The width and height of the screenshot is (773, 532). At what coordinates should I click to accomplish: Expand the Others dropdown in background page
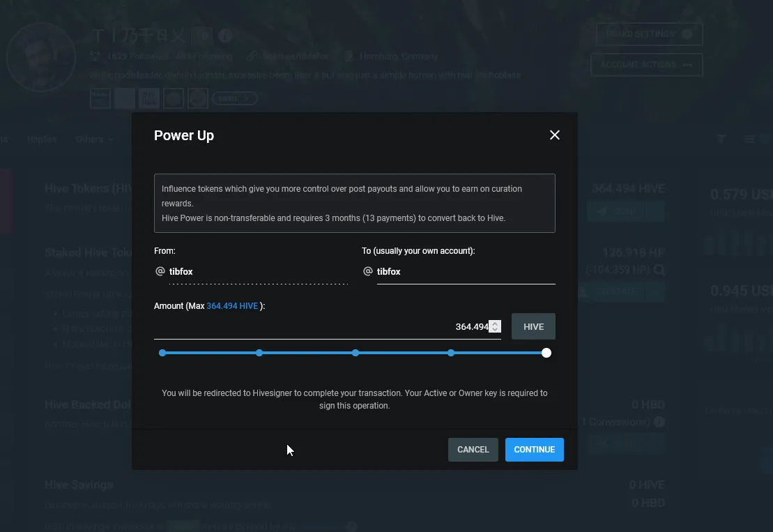coord(95,139)
